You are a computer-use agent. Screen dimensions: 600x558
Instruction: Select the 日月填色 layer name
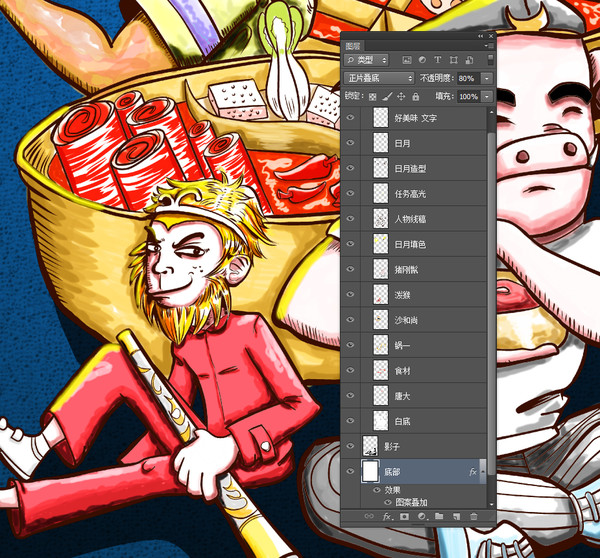[x=410, y=245]
